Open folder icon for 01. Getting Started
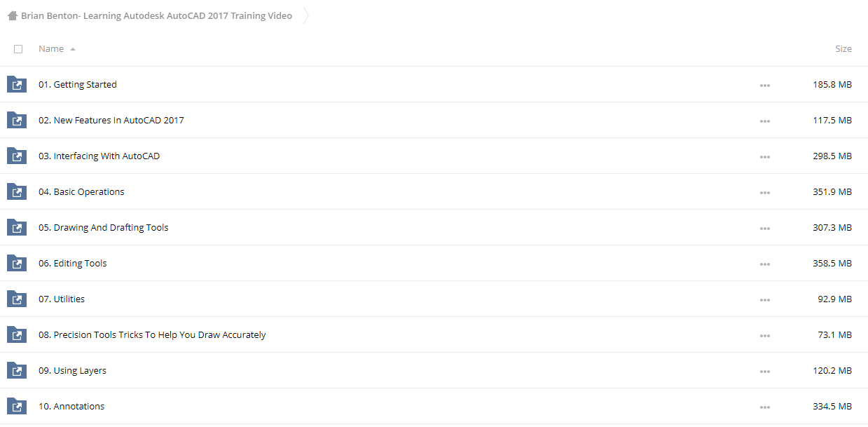This screenshot has width=868, height=427. 17,84
